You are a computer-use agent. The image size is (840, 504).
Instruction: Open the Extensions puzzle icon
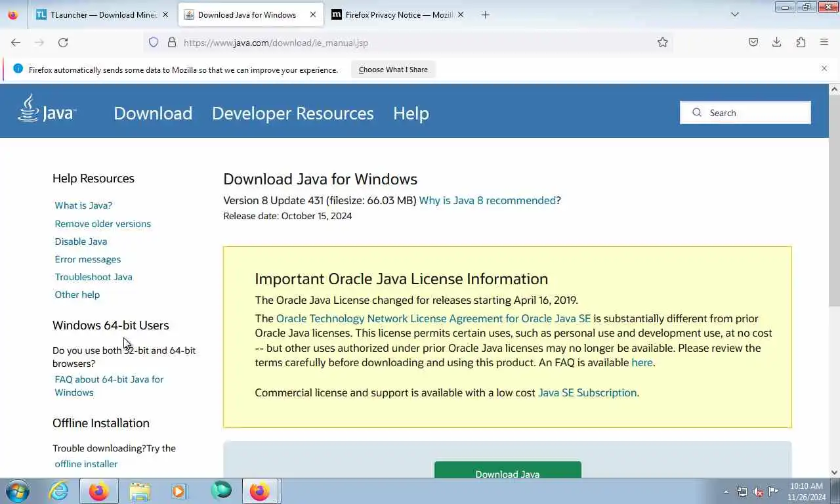tap(801, 43)
